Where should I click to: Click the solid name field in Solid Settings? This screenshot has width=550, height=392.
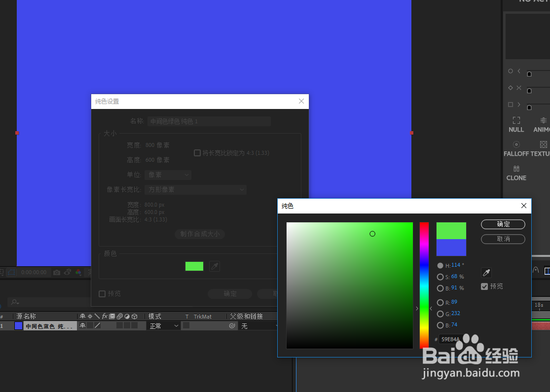tap(209, 121)
